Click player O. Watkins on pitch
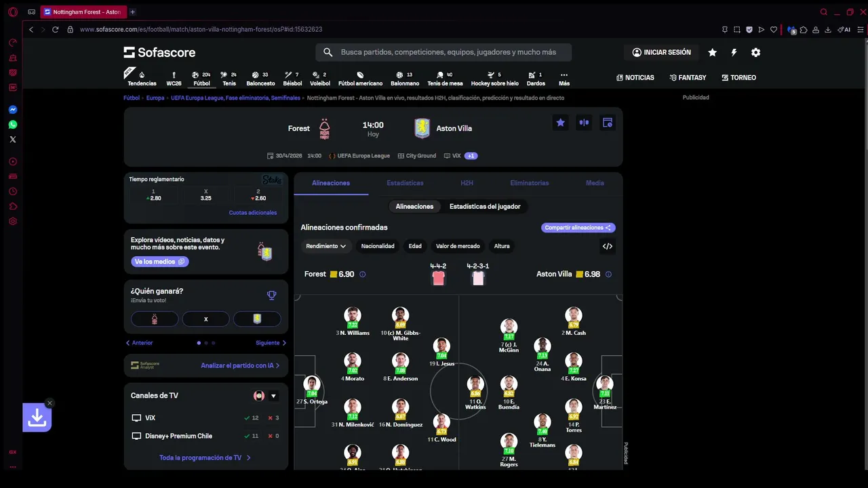The width and height of the screenshot is (868, 488). pos(475,393)
